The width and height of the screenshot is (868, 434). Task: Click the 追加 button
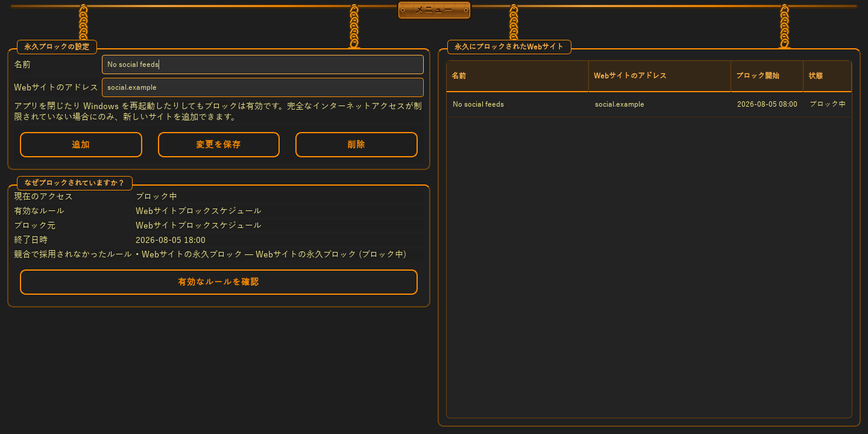click(81, 145)
